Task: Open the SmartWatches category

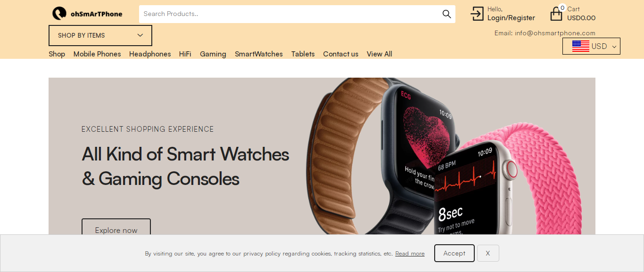Action: 259,54
